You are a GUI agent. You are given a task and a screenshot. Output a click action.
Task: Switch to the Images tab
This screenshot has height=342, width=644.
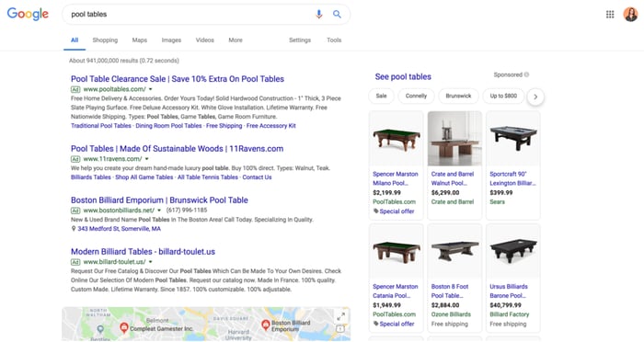(x=171, y=40)
